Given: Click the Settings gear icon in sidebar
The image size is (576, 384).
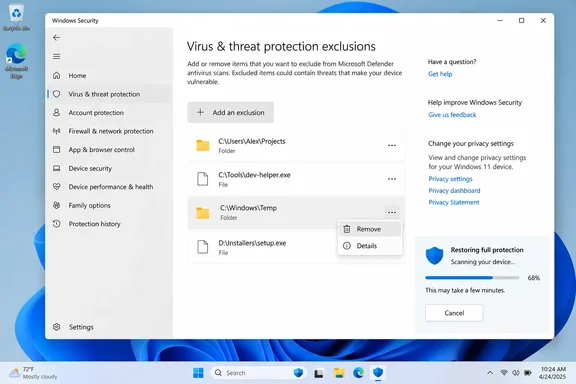Looking at the screenshot, I should tap(56, 327).
